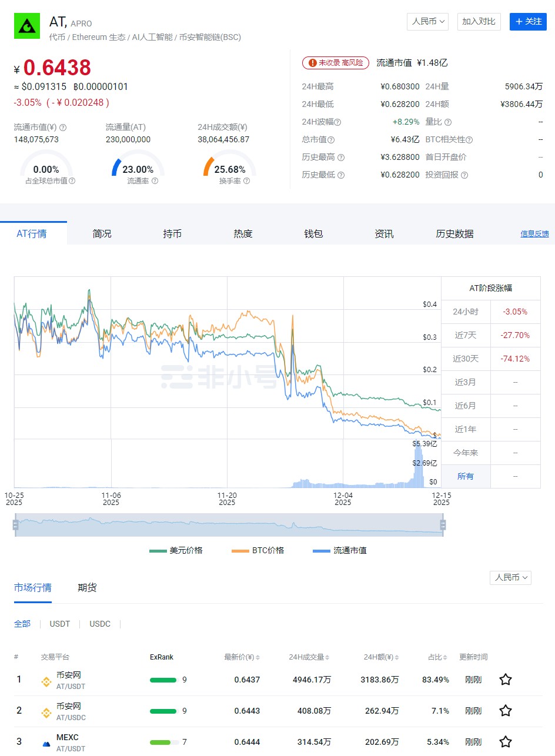This screenshot has height=756, width=555.
Task: Click the green APRO token logo
Action: (x=27, y=26)
